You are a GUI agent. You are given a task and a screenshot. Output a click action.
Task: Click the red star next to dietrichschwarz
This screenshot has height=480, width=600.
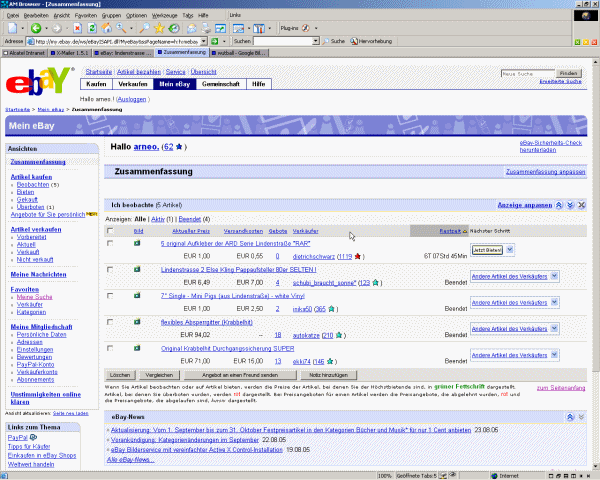point(356,256)
